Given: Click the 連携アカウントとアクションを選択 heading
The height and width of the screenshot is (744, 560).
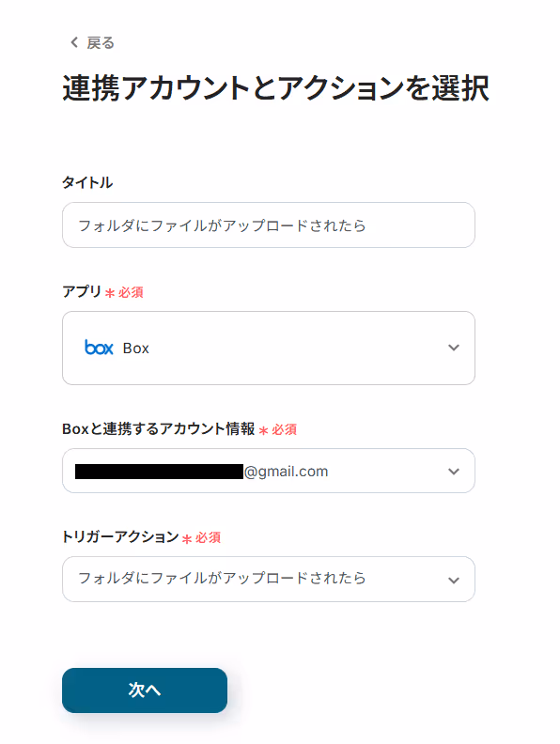Looking at the screenshot, I should pos(275,88).
